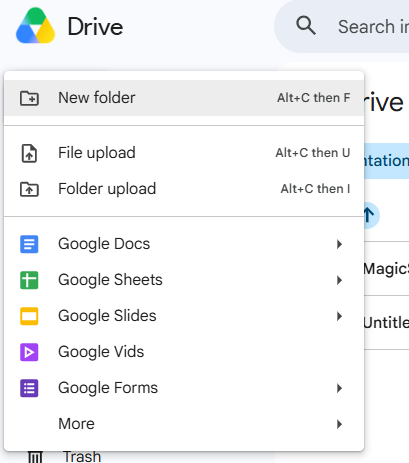
Task: Click the blue Google Docs icon
Action: click(x=29, y=244)
